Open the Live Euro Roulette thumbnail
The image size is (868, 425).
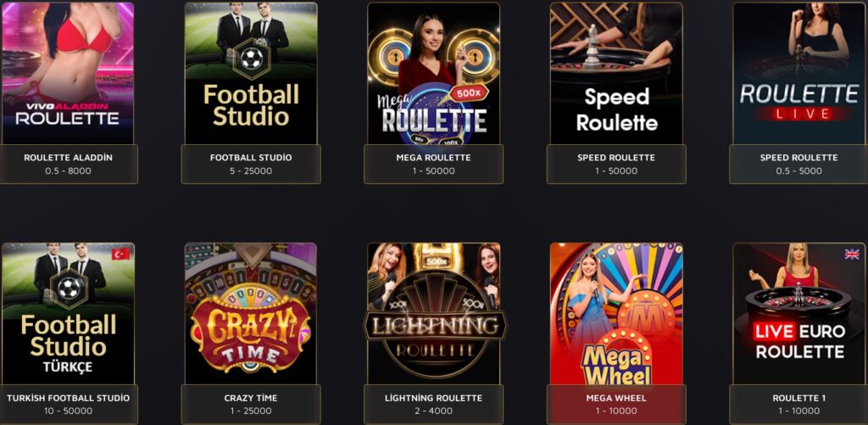point(798,314)
